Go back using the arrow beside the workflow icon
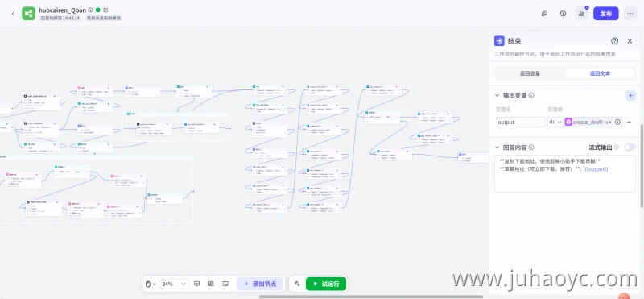The width and height of the screenshot is (644, 299). (13, 14)
